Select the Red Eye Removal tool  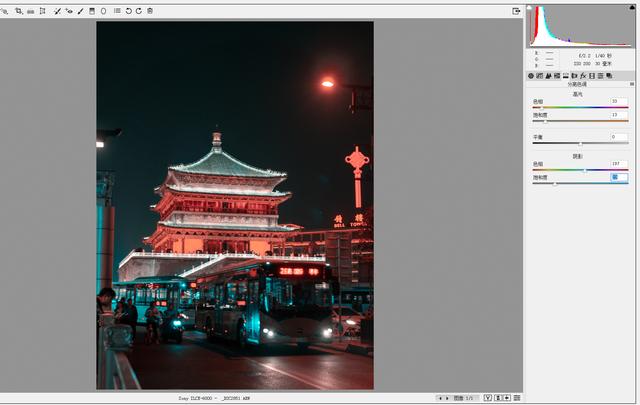point(69,11)
